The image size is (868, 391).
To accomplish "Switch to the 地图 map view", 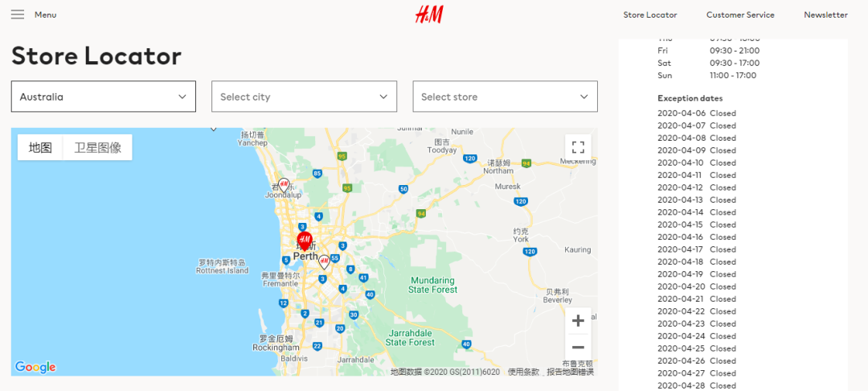I will 40,147.
